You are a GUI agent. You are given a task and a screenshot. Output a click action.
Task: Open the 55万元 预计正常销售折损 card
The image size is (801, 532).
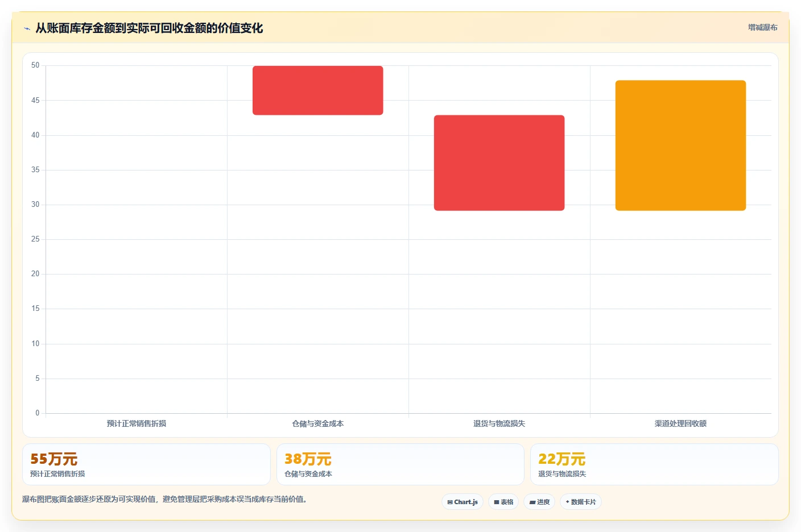[x=146, y=464]
